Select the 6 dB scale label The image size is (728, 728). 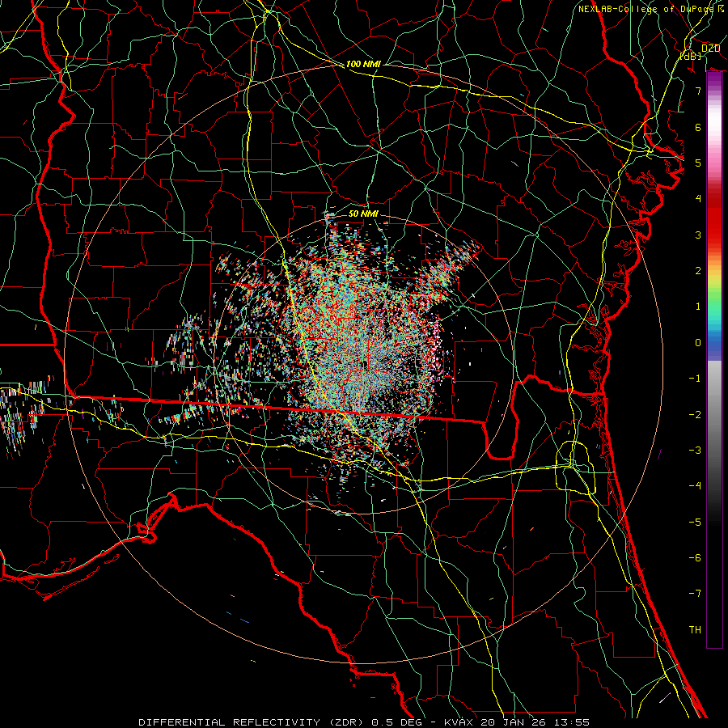pos(698,127)
